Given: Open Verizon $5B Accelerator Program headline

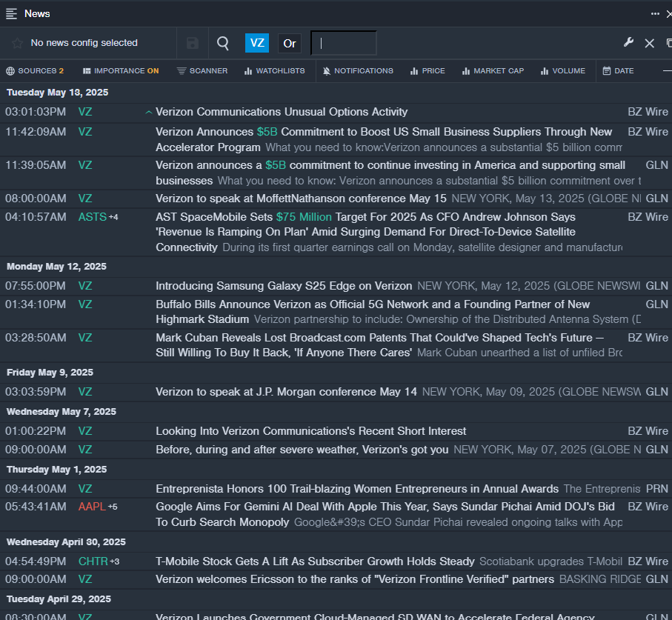Looking at the screenshot, I should click(x=384, y=139).
